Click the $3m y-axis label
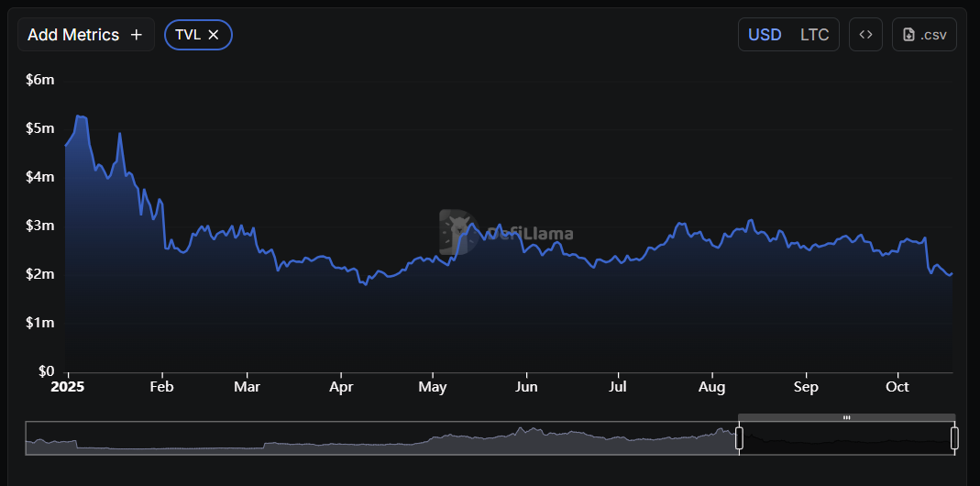Screen dimensions: 980x486 pos(40,226)
